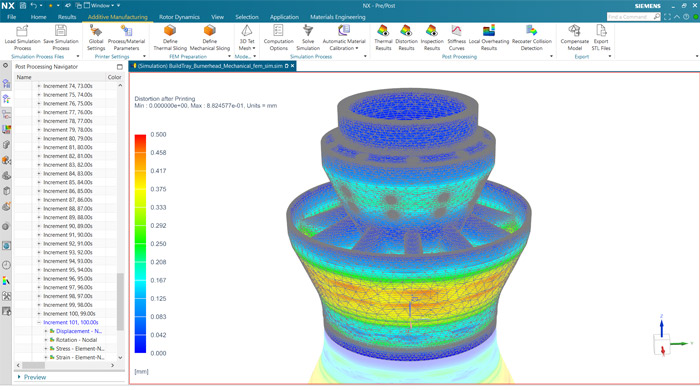
Task: Collapse the Increment 101, 100.00s node
Action: click(x=39, y=322)
